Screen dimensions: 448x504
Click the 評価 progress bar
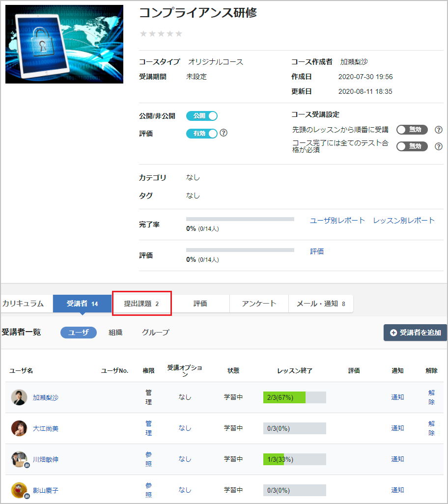240,250
